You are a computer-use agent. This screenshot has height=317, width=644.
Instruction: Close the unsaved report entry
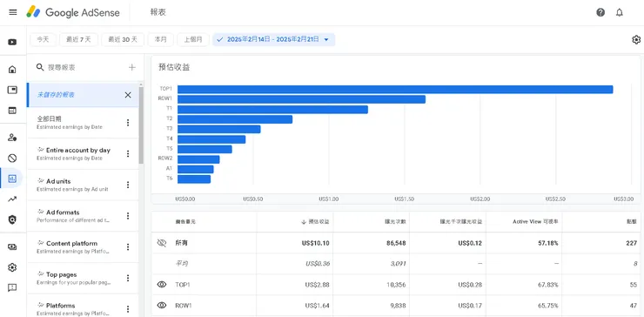(x=128, y=95)
